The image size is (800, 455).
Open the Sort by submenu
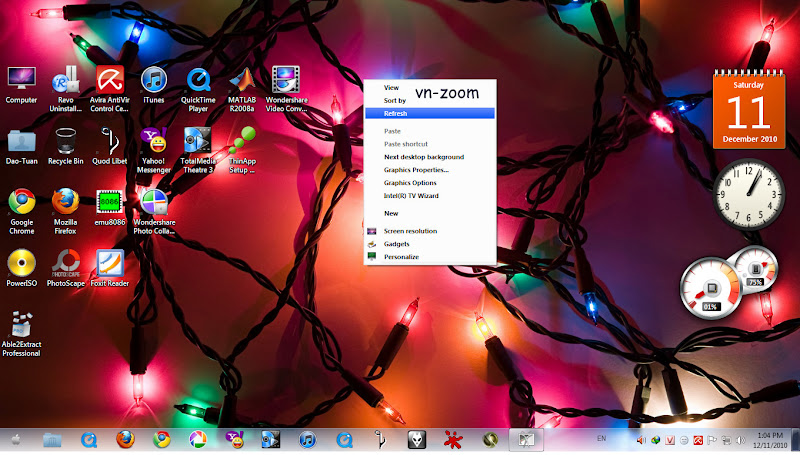click(x=430, y=100)
